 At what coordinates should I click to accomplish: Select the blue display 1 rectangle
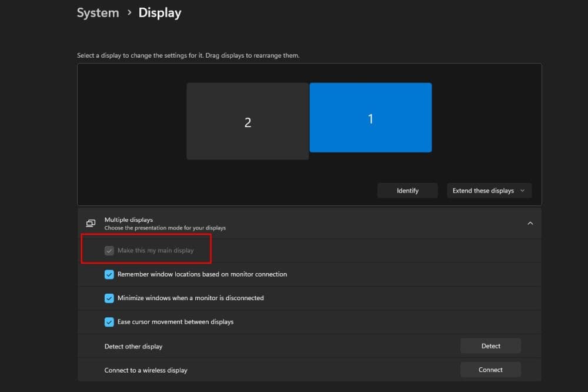click(x=370, y=118)
